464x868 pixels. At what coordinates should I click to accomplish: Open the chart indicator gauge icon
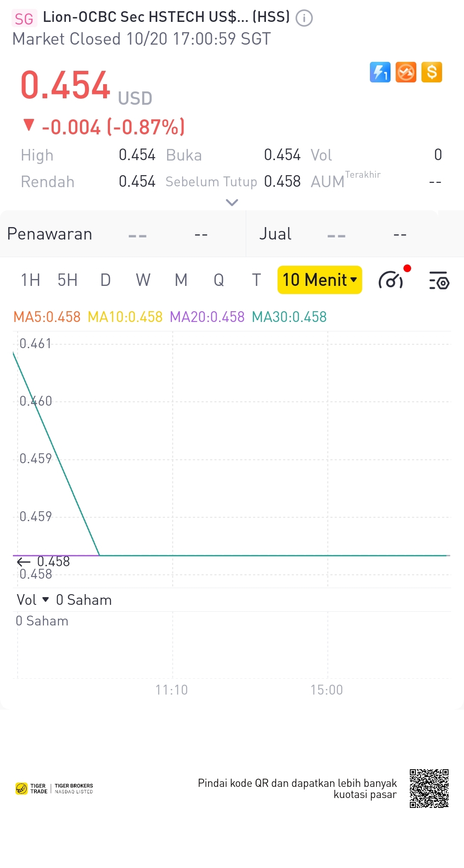(x=391, y=281)
